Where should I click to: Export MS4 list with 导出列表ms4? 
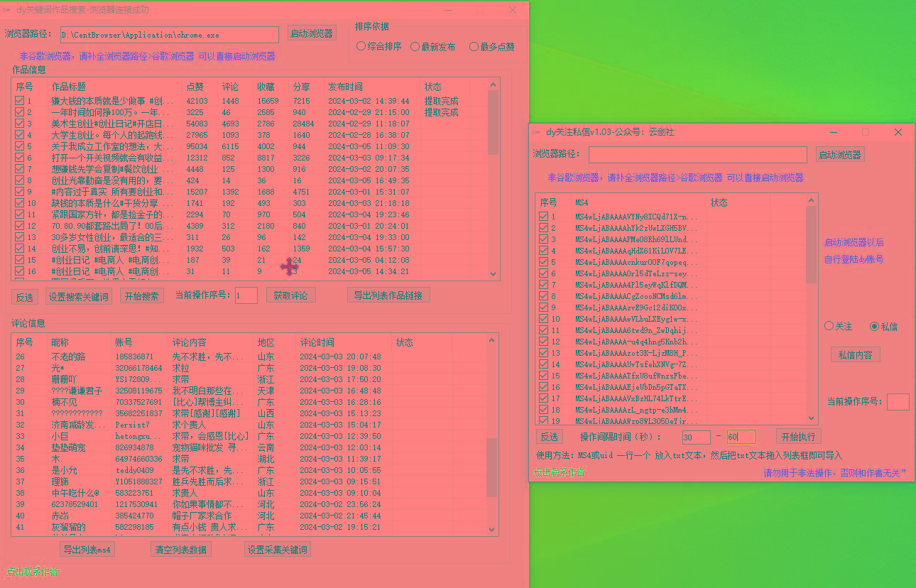click(87, 548)
